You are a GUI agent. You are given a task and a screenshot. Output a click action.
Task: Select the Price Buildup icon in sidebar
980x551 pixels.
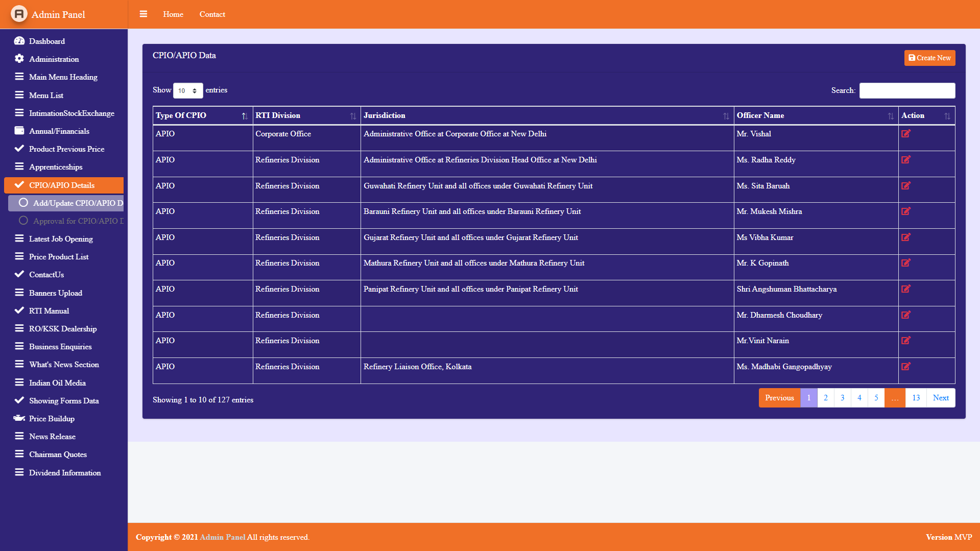19,418
